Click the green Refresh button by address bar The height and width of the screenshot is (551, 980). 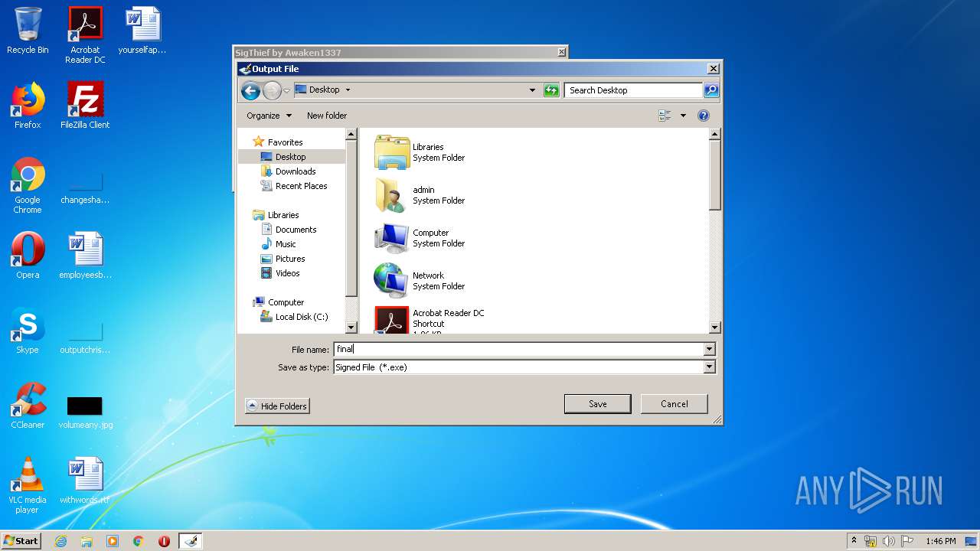(551, 90)
